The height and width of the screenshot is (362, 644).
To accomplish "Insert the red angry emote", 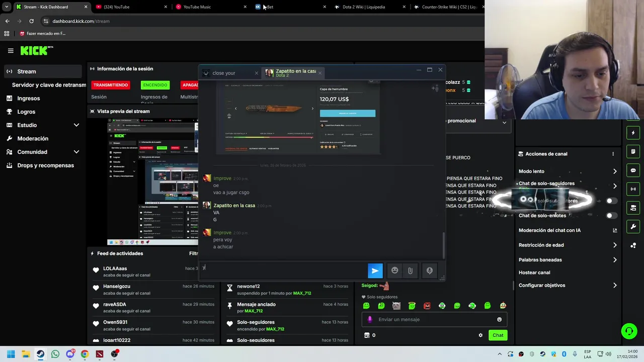I will (427, 306).
